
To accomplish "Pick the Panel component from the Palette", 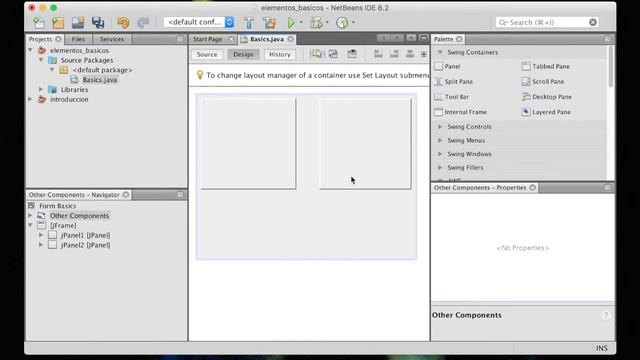I will [x=447, y=66].
